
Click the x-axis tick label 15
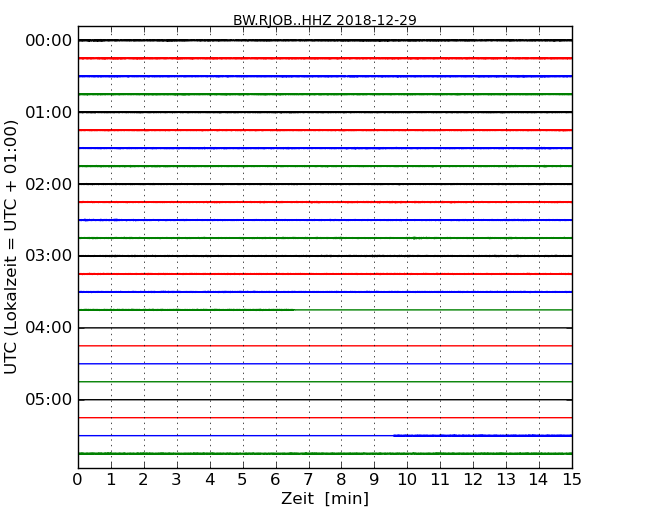point(572,480)
